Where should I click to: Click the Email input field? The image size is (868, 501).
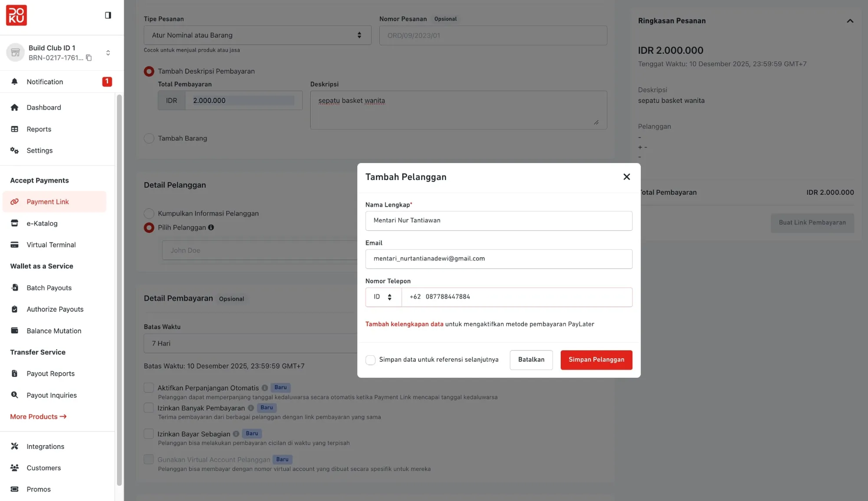click(498, 259)
